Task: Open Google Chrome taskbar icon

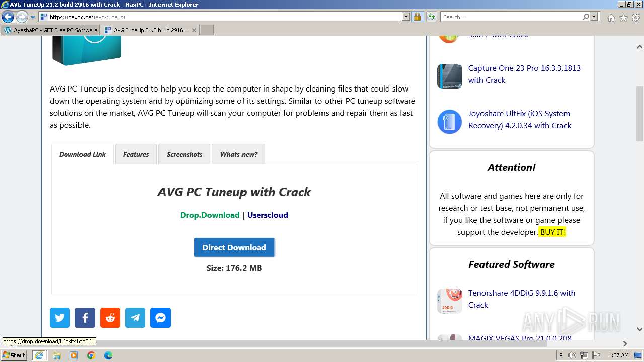Action: coord(91,355)
